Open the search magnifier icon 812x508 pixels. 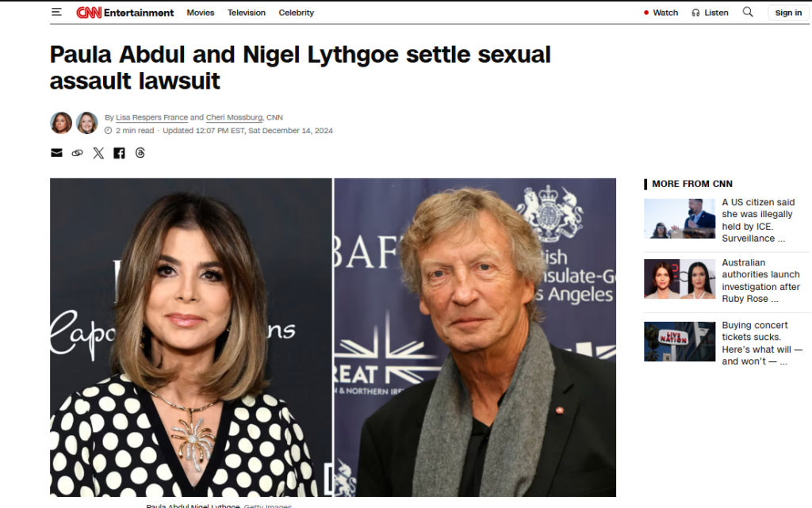(x=748, y=12)
